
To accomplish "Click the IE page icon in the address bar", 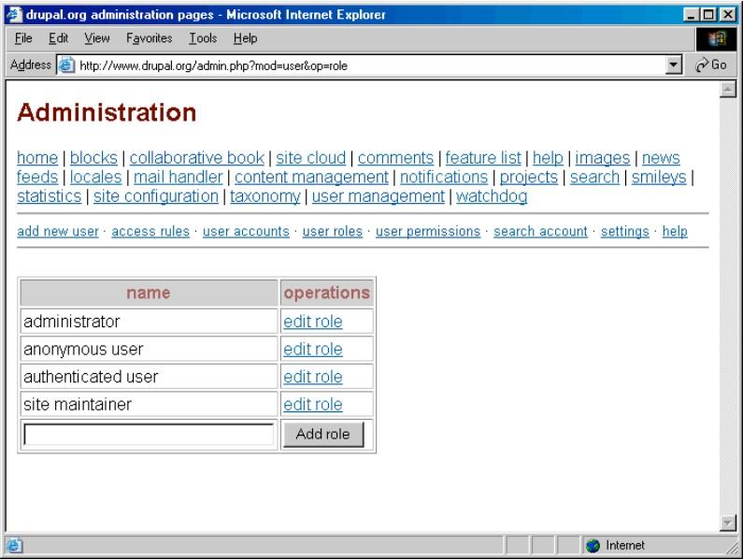I will pyautogui.click(x=66, y=65).
